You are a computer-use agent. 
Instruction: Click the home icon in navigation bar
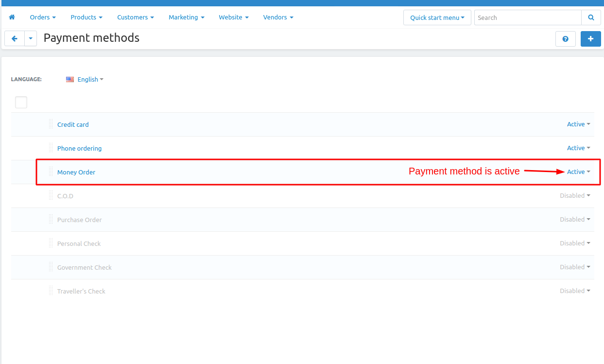pyautogui.click(x=12, y=17)
